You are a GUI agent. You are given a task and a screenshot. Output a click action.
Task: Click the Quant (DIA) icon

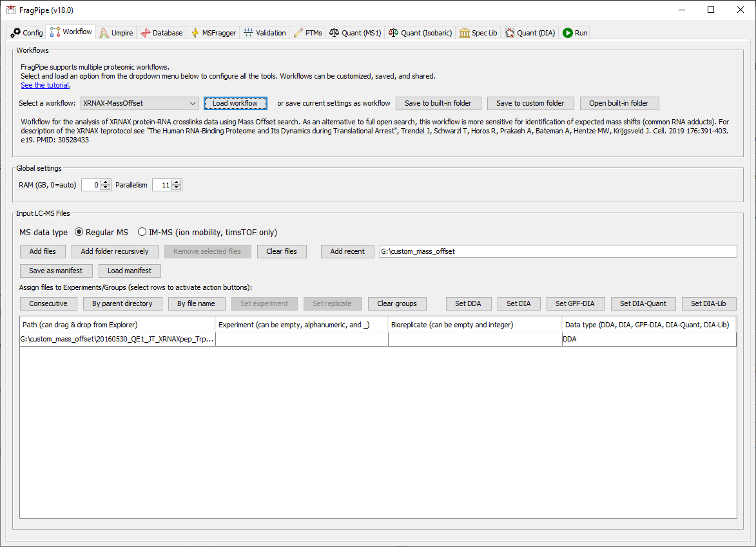[x=510, y=33]
